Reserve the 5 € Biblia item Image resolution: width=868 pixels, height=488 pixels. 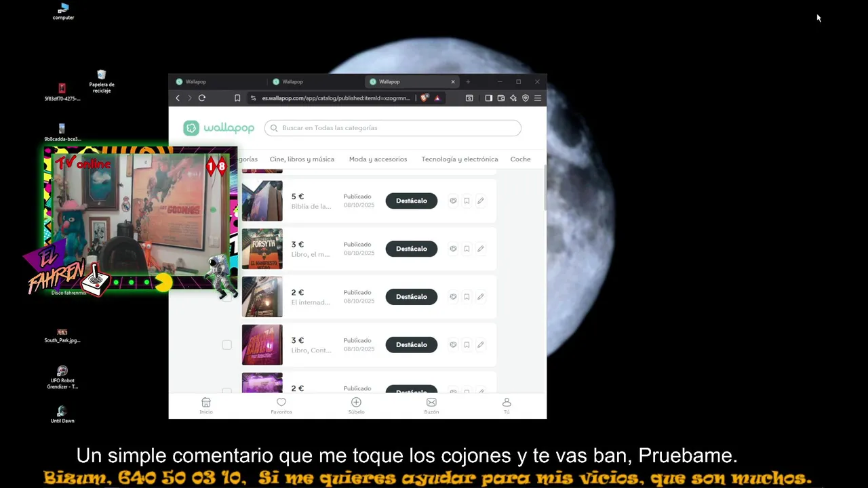tap(467, 201)
